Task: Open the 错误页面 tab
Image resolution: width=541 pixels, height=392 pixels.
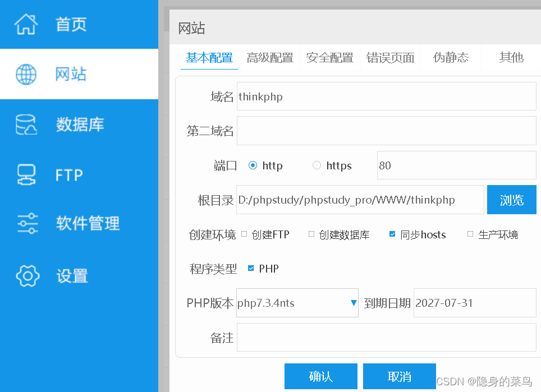Action: coord(390,58)
